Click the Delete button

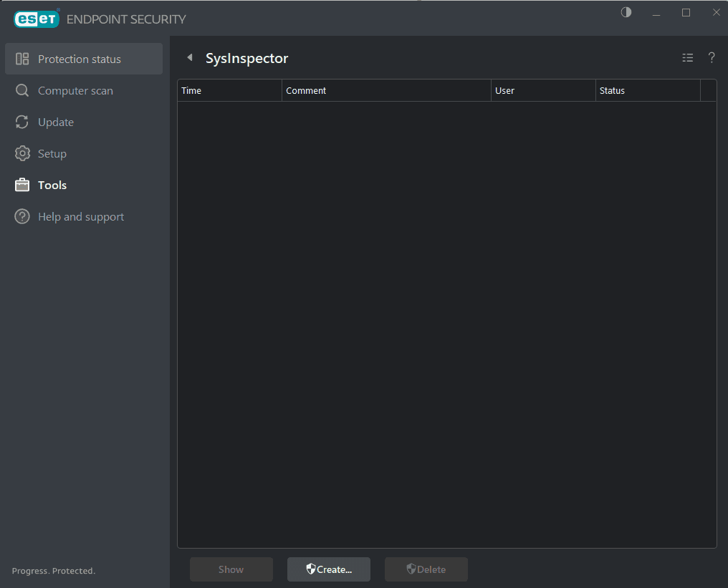426,569
